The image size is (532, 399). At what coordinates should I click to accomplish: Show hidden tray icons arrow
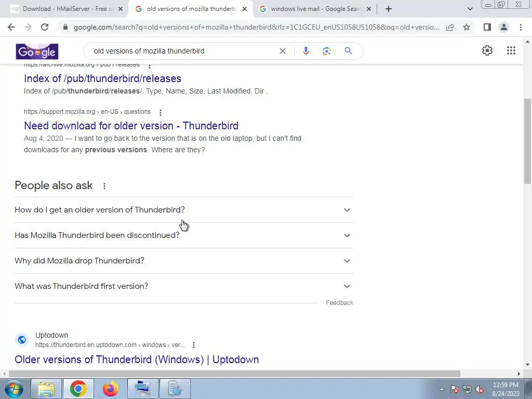click(442, 389)
